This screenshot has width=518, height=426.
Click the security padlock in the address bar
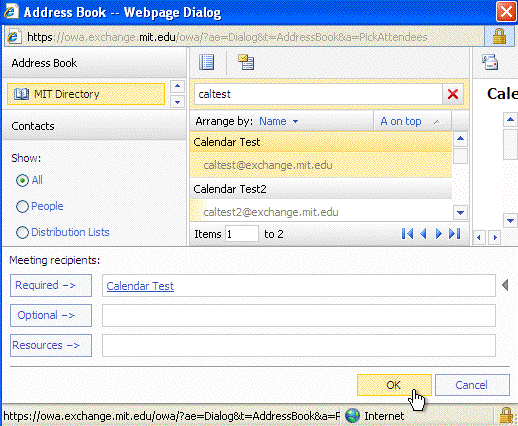(x=499, y=36)
